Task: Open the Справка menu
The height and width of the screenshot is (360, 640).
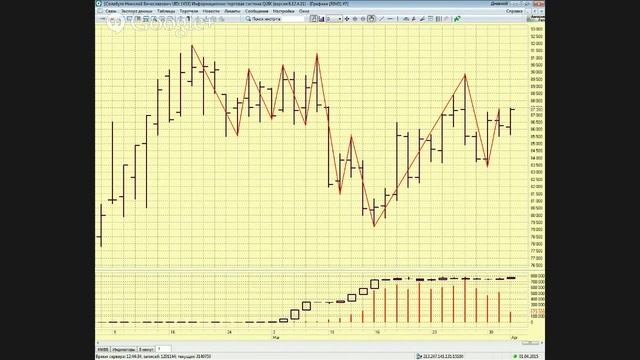Action: pyautogui.click(x=514, y=11)
